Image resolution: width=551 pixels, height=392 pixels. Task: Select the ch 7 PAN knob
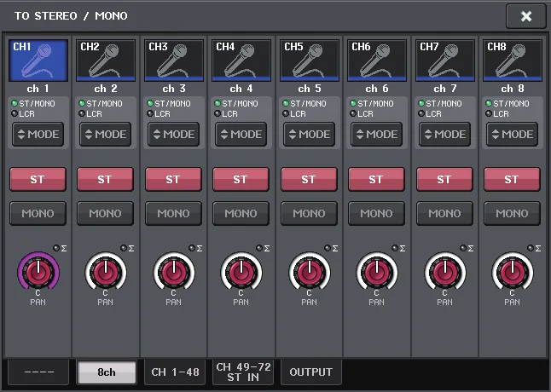(445, 273)
